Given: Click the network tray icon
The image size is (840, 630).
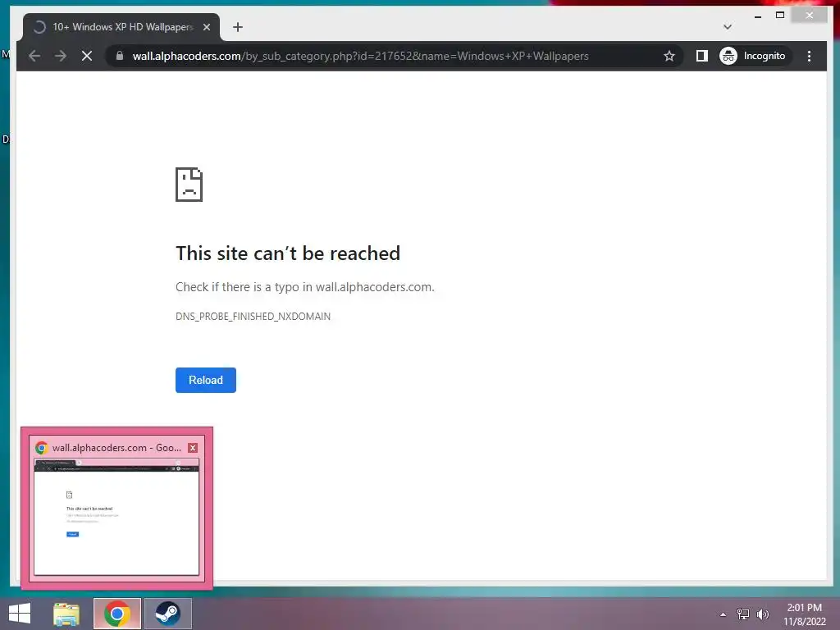Looking at the screenshot, I should click(742, 614).
